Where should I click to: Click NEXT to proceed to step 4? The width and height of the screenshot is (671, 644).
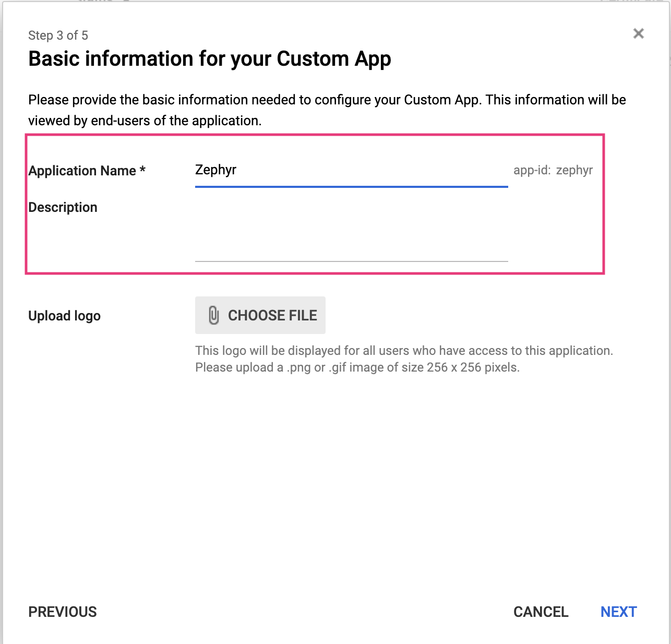[x=618, y=612]
